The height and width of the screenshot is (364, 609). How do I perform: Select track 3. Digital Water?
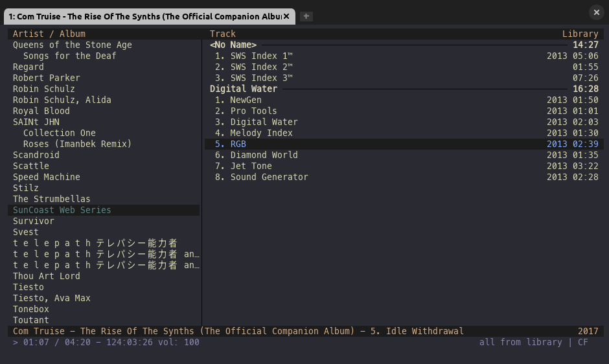[404, 122]
